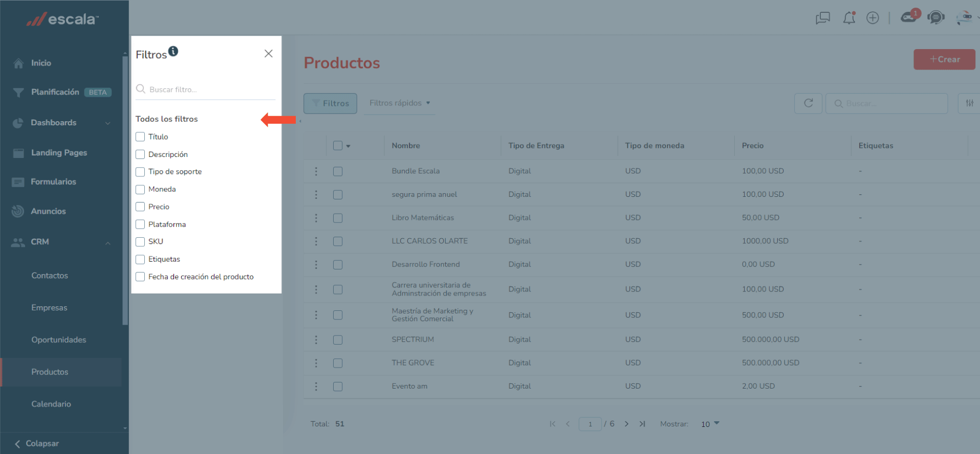Viewport: 980px width, 454px height.
Task: Click the Crear button
Action: 944,59
